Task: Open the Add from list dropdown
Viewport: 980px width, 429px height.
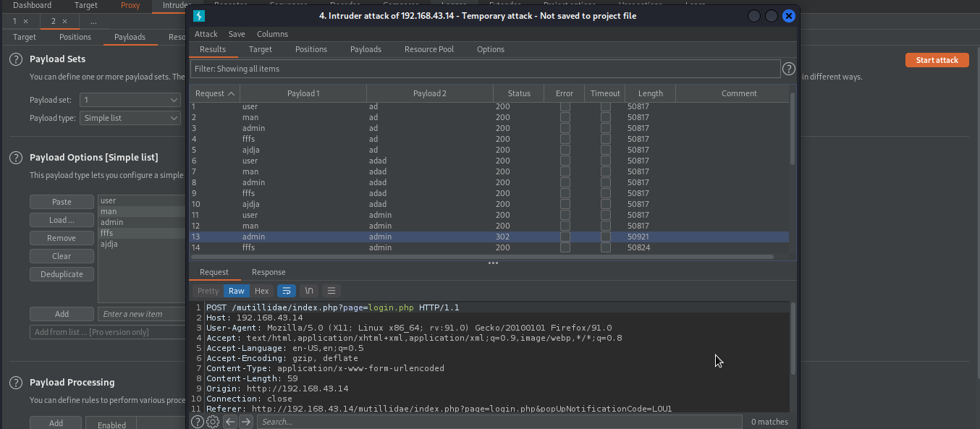Action: (109, 332)
